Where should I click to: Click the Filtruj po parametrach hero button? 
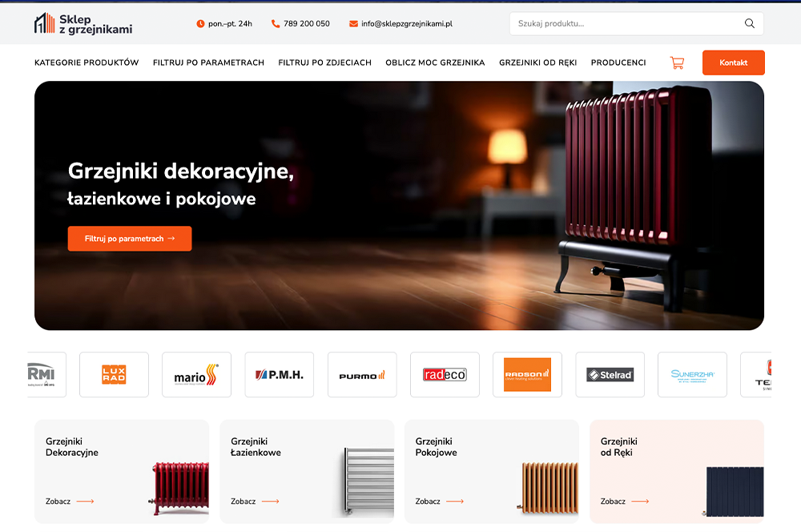tap(130, 239)
